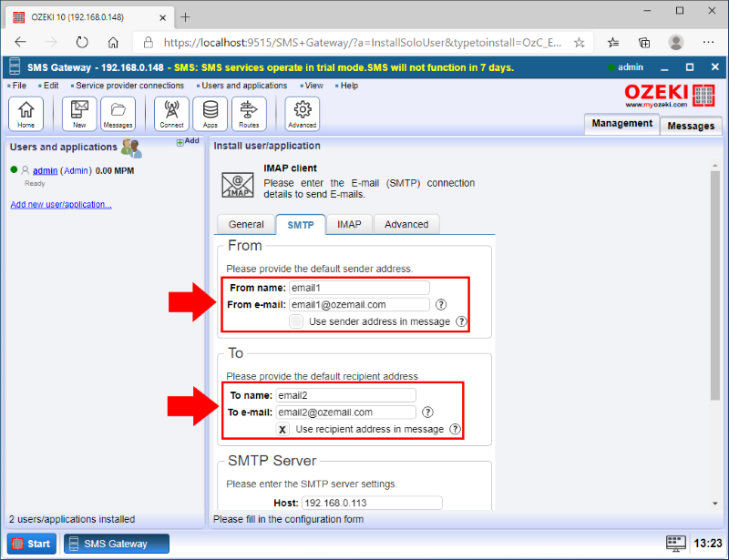Open Users and applications menu
Viewport: 729px width, 560px height.
pos(244,86)
